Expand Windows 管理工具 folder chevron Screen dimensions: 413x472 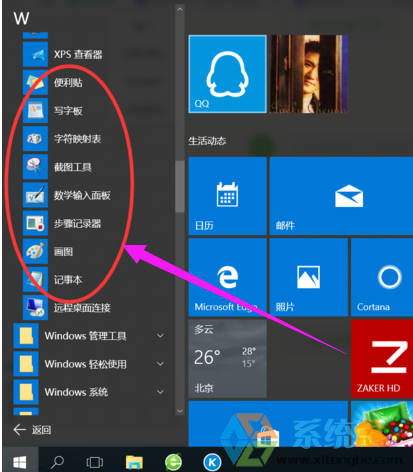160,336
